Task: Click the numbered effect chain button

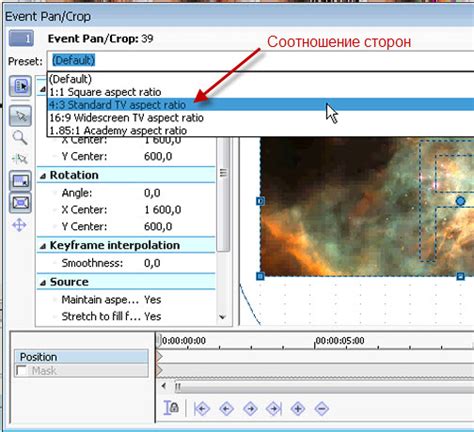Action: pos(21,39)
